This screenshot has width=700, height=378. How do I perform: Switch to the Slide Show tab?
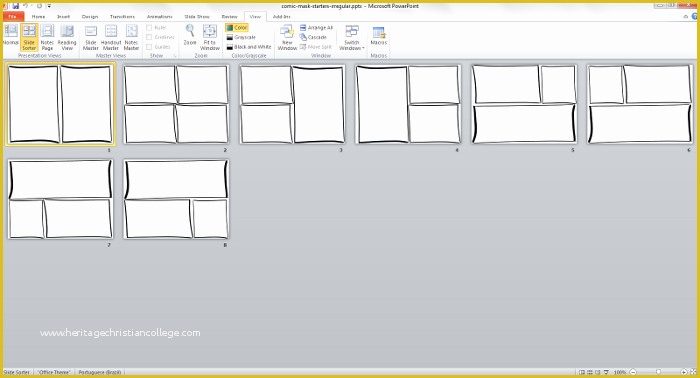tap(197, 17)
